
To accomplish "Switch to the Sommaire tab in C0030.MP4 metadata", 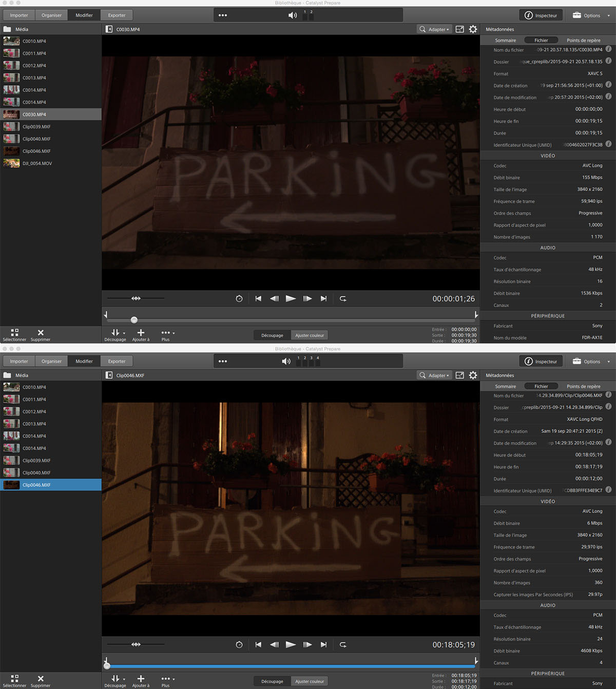I will (x=505, y=40).
